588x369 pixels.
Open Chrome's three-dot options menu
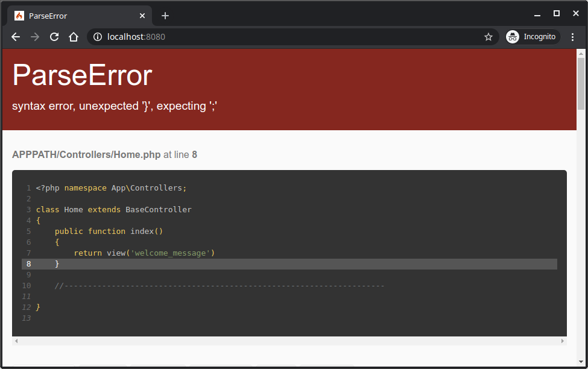click(572, 37)
